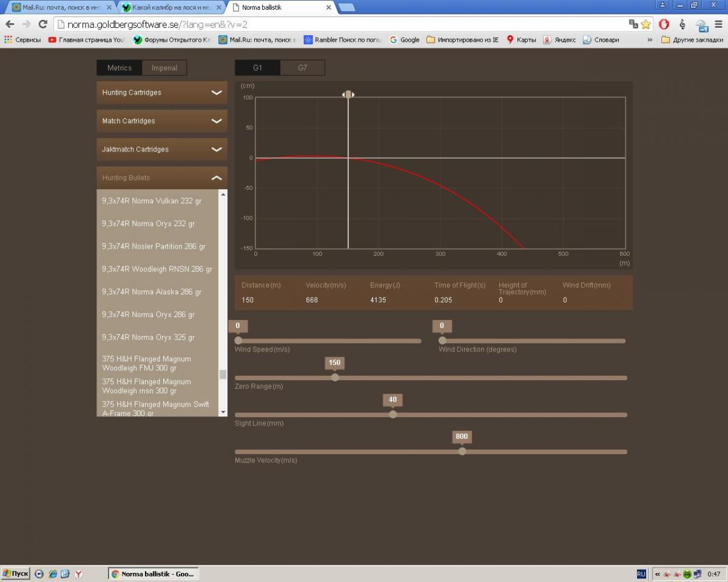728x582 pixels.
Task: Bookmark this page with the star icon
Action: click(x=645, y=24)
